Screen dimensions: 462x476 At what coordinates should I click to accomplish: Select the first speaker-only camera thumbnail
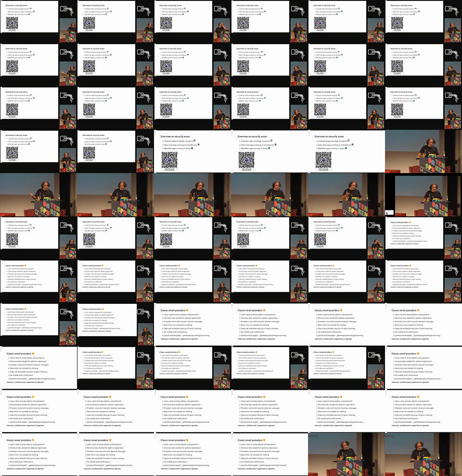pos(423,151)
